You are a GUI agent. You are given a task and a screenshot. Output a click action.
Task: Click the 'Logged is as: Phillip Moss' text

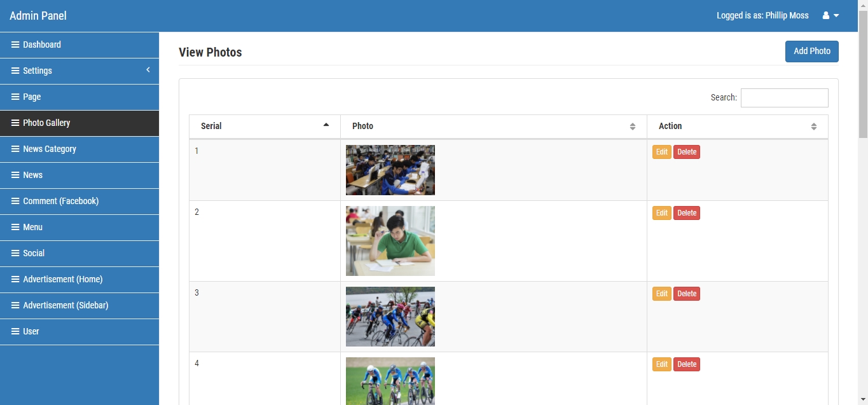coord(762,15)
